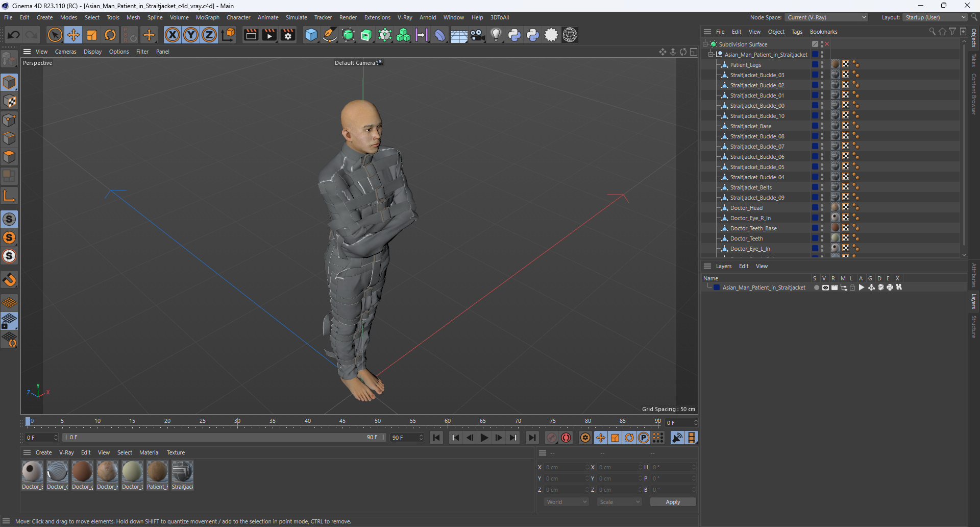The height and width of the screenshot is (527, 980).
Task: Open the MoGraph Cloner icon
Action: pos(403,35)
